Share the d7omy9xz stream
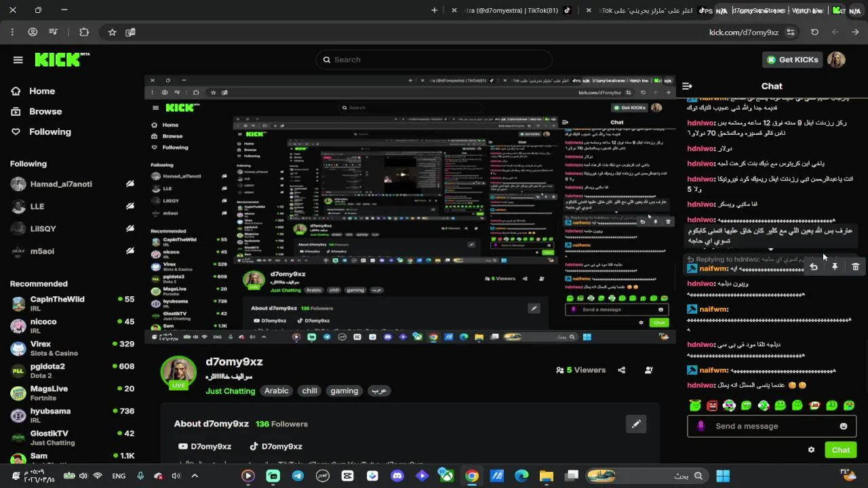 coord(622,370)
